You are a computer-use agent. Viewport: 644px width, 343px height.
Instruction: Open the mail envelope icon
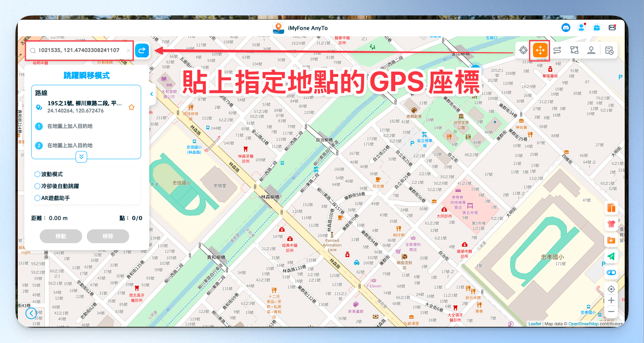coord(612,28)
